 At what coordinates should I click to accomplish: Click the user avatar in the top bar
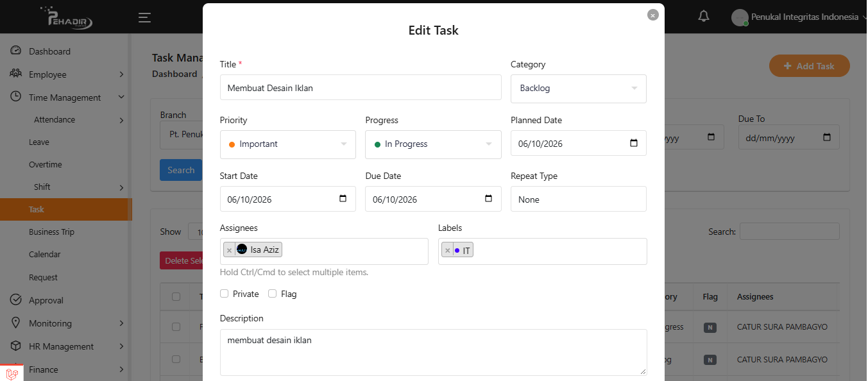pyautogui.click(x=740, y=17)
